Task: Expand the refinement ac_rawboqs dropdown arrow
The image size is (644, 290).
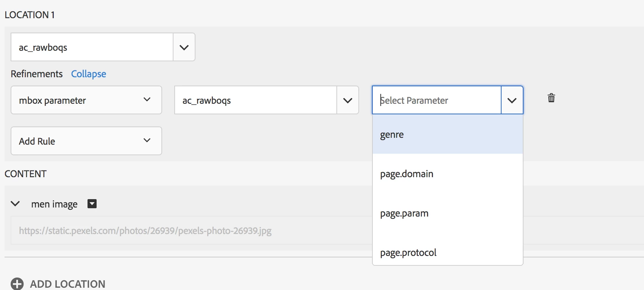Action: pos(348,100)
